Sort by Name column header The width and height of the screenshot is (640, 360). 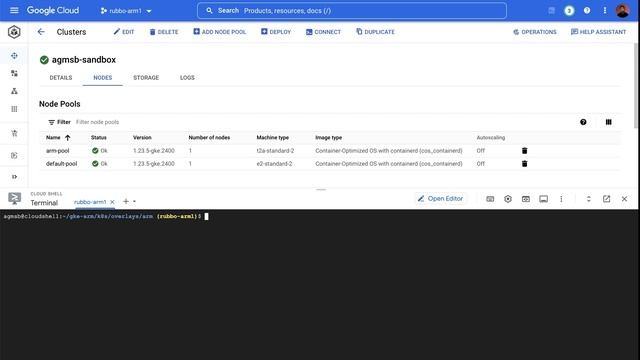(x=58, y=138)
